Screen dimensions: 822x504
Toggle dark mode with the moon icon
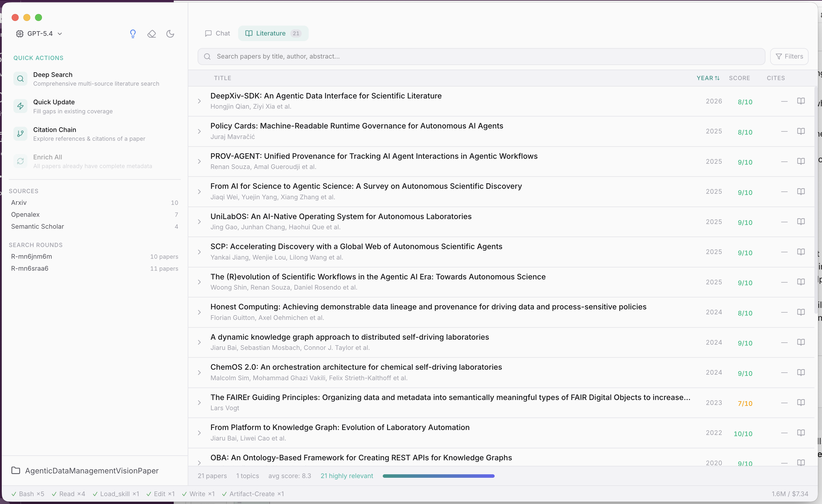171,34
